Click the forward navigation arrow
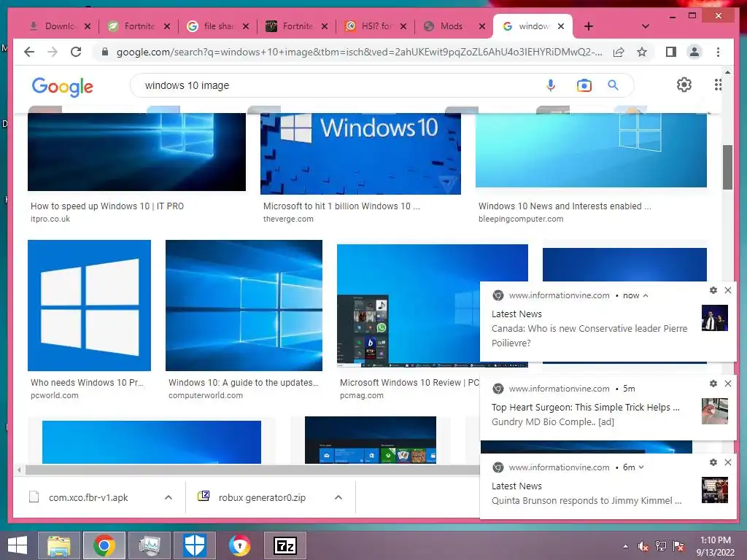 coord(53,52)
